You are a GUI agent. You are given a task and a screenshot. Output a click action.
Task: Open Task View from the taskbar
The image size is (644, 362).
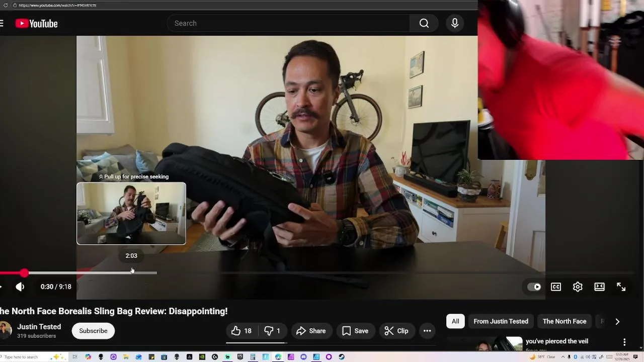click(x=75, y=357)
